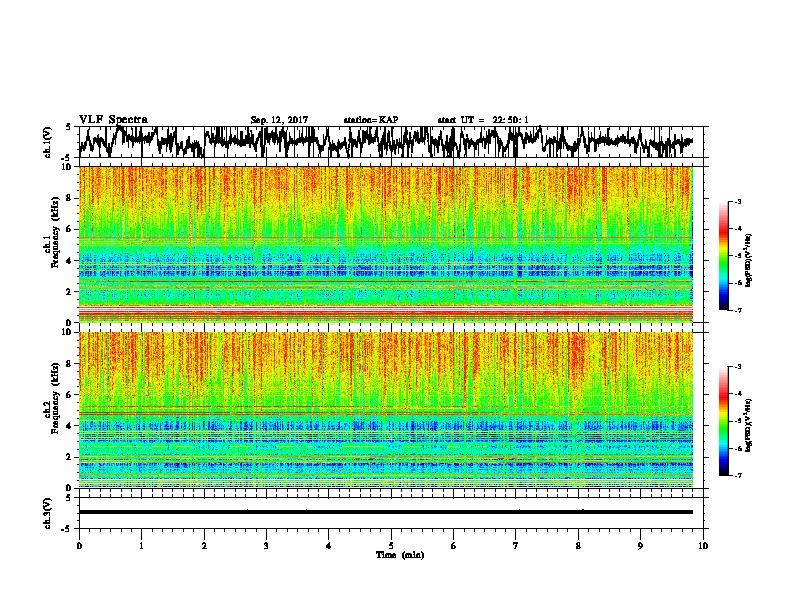The width and height of the screenshot is (792, 612).
Task: Click the 2 kHz tick of ch.2 spectrogram
Action: click(70, 456)
